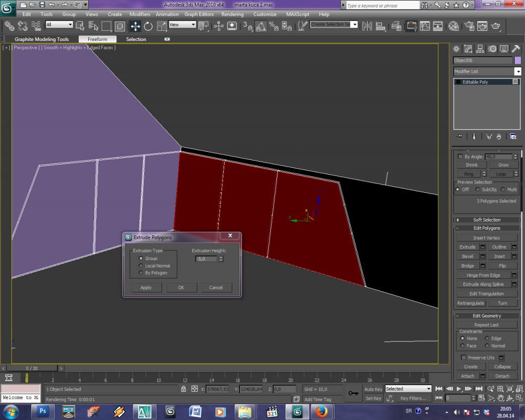
Task: Click the Align tool
Action: click(380, 26)
